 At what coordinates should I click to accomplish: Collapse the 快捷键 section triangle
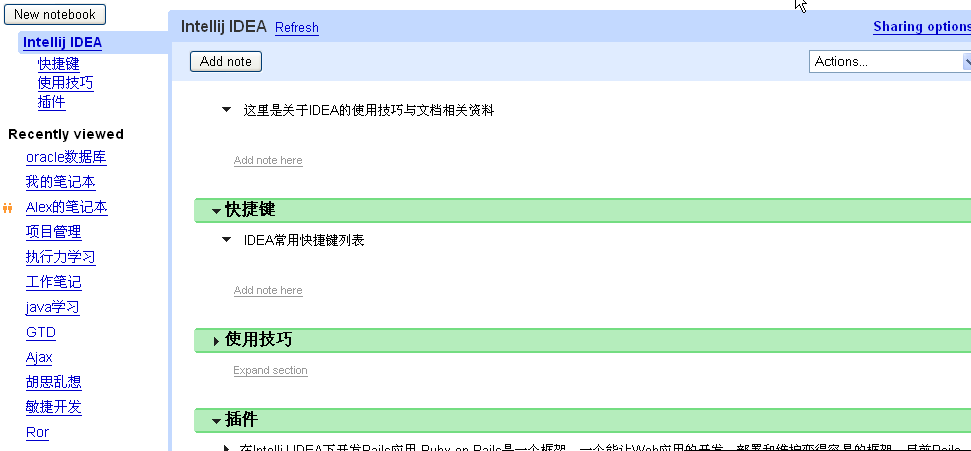[216, 211]
